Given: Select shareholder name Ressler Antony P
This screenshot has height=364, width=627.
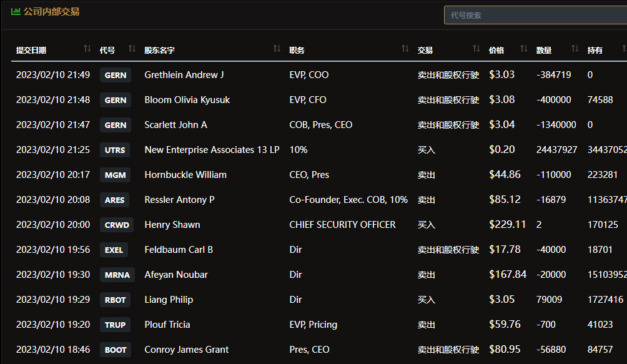Looking at the screenshot, I should 179,200.
